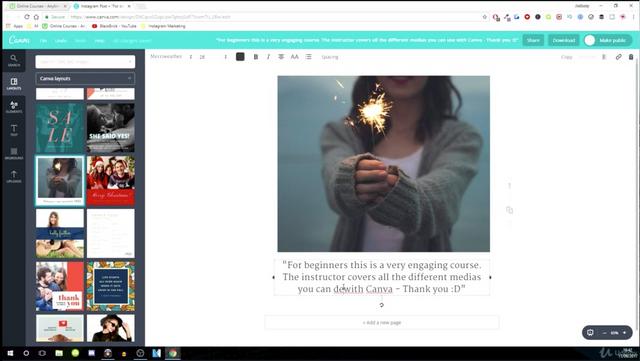Screen dimensions: 640x361
Task: Open the Layouts panel in sidebar
Action: click(x=14, y=84)
